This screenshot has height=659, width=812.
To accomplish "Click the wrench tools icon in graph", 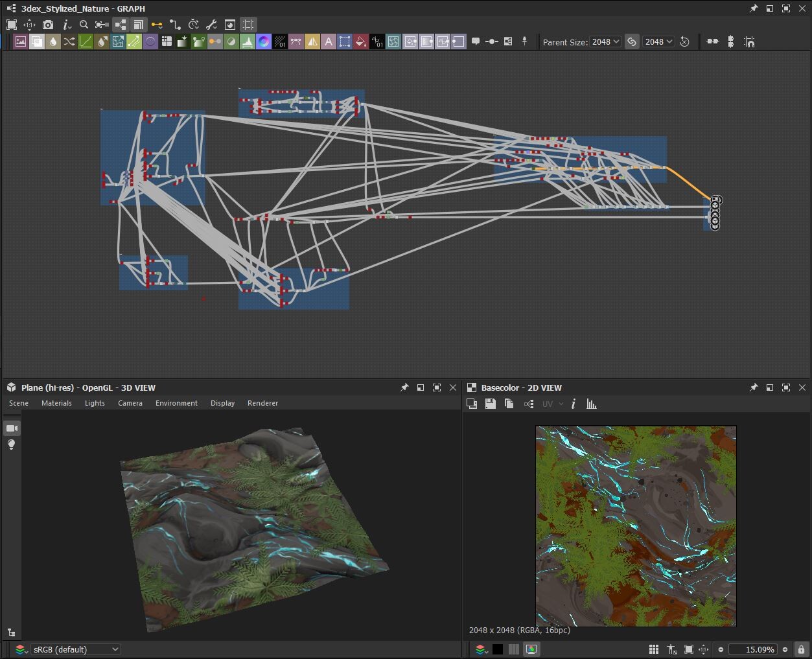I will (x=211, y=25).
